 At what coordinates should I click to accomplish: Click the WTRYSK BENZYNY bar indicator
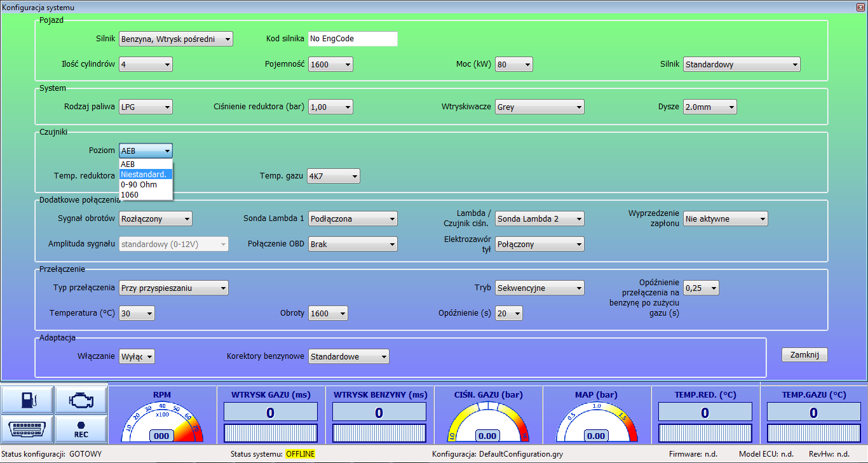379,433
